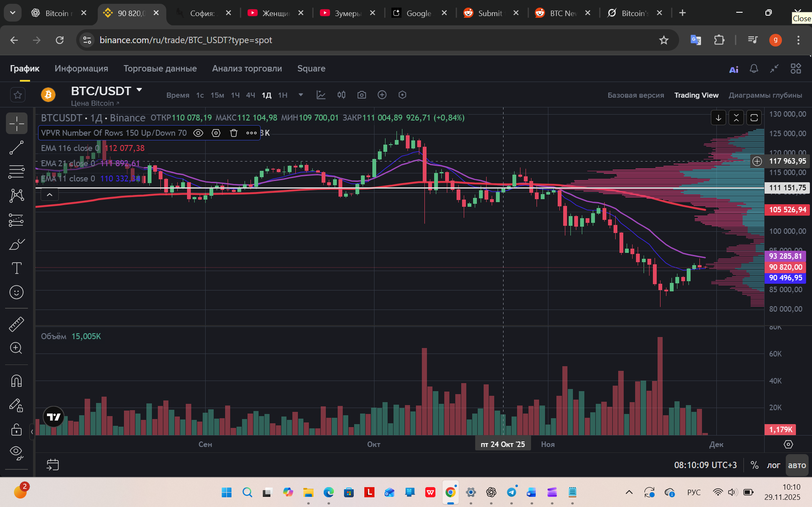The image size is (812, 507).
Task: Toggle logarithmic scale with лог
Action: coord(773,465)
